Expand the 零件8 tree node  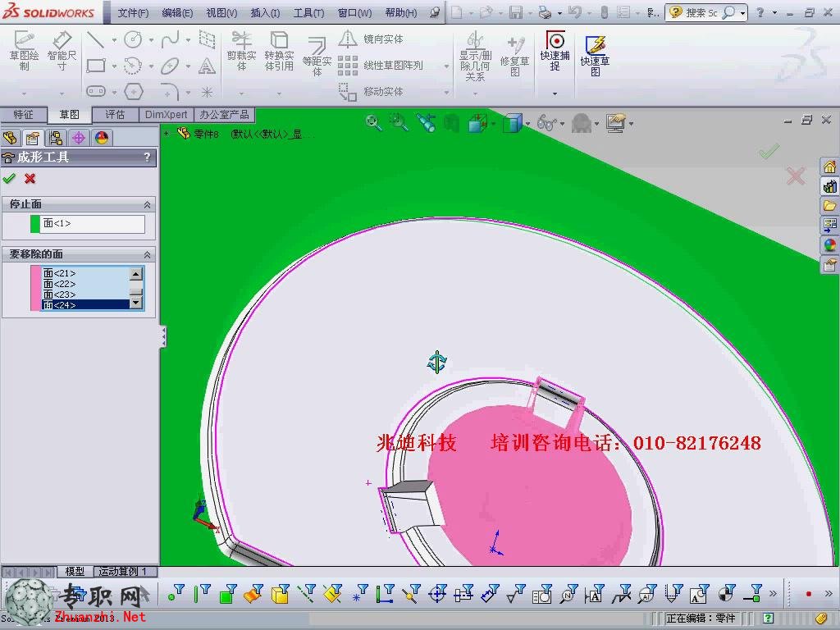(x=167, y=134)
